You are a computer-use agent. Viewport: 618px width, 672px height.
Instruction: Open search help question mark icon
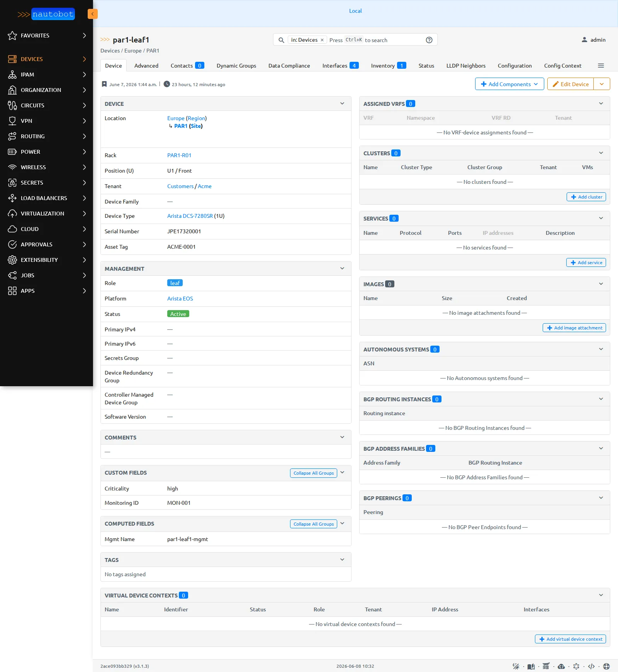[x=429, y=40]
